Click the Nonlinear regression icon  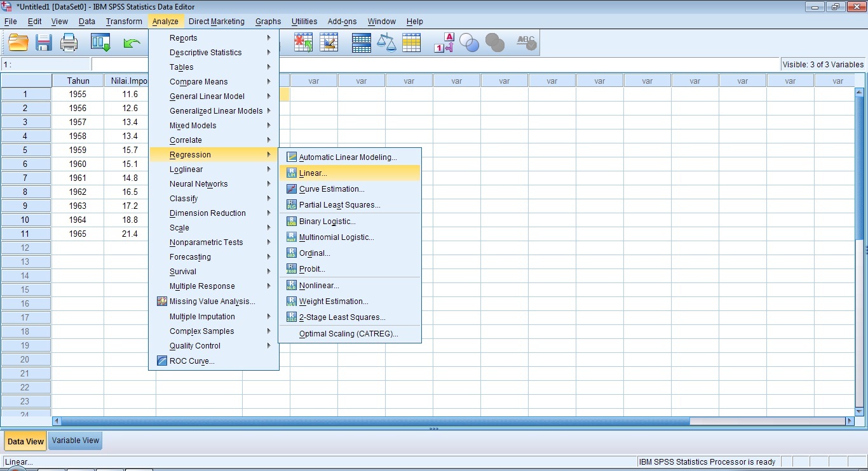point(292,285)
